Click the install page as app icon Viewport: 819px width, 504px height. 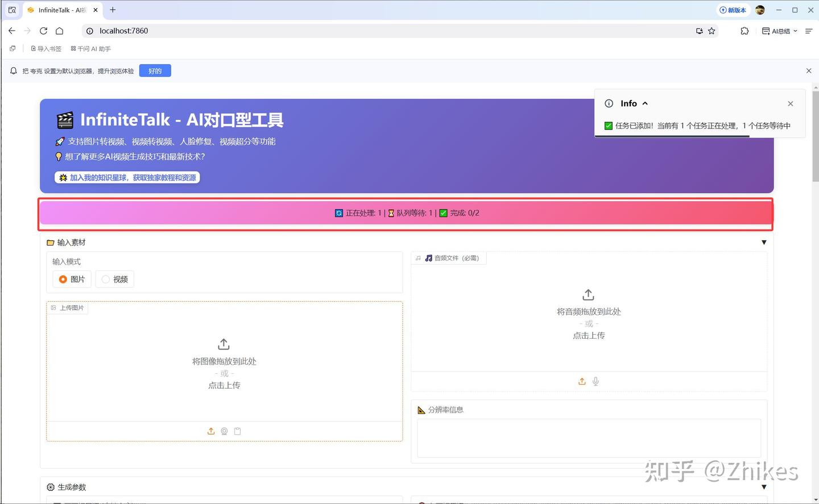699,31
